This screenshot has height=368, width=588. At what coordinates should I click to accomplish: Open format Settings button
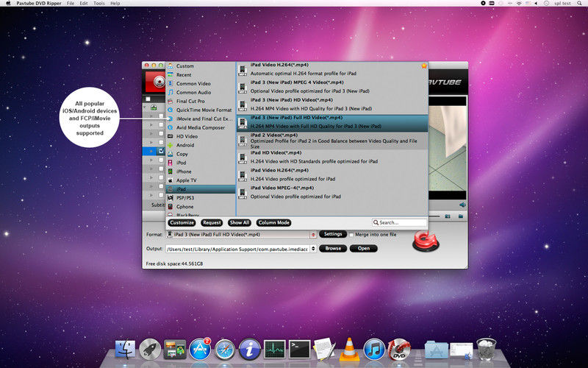tap(333, 234)
